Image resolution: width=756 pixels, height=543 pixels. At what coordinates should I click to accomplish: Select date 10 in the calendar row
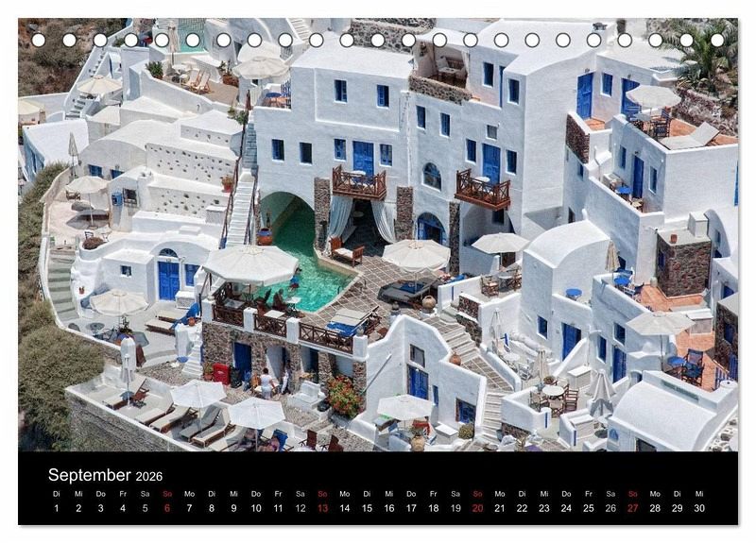pos(256,508)
